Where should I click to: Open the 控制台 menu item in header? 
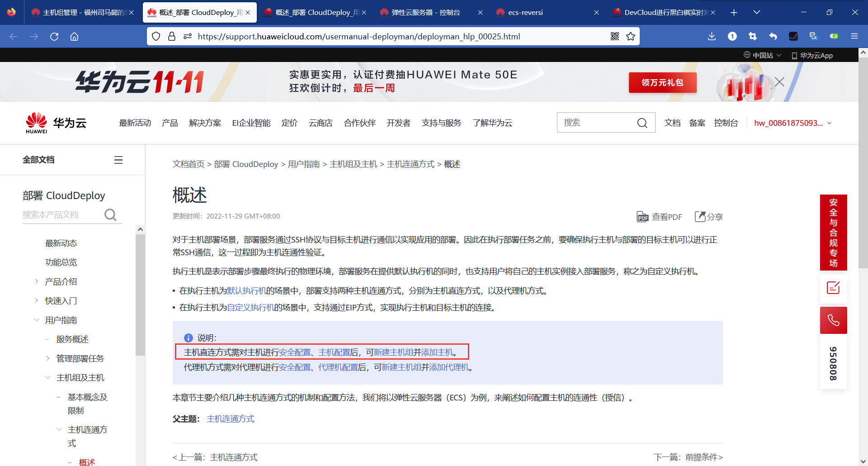point(726,123)
